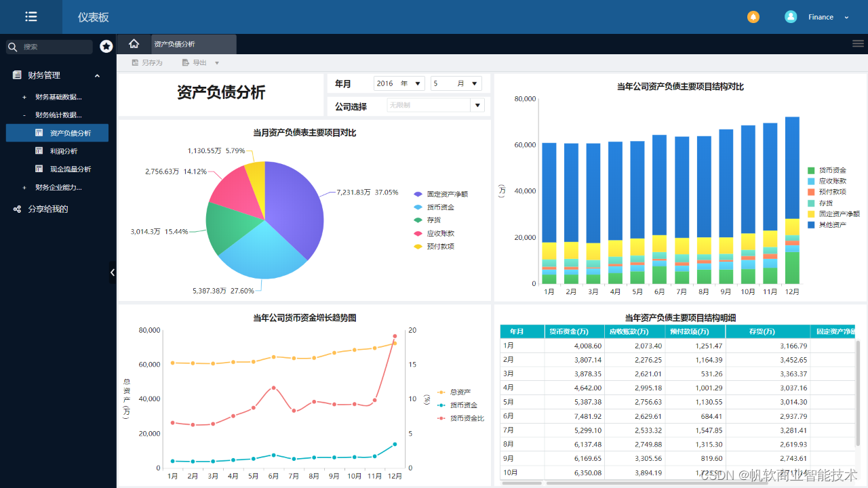868x488 pixels.
Task: Click the 财务管理 folder icon
Action: 17,75
